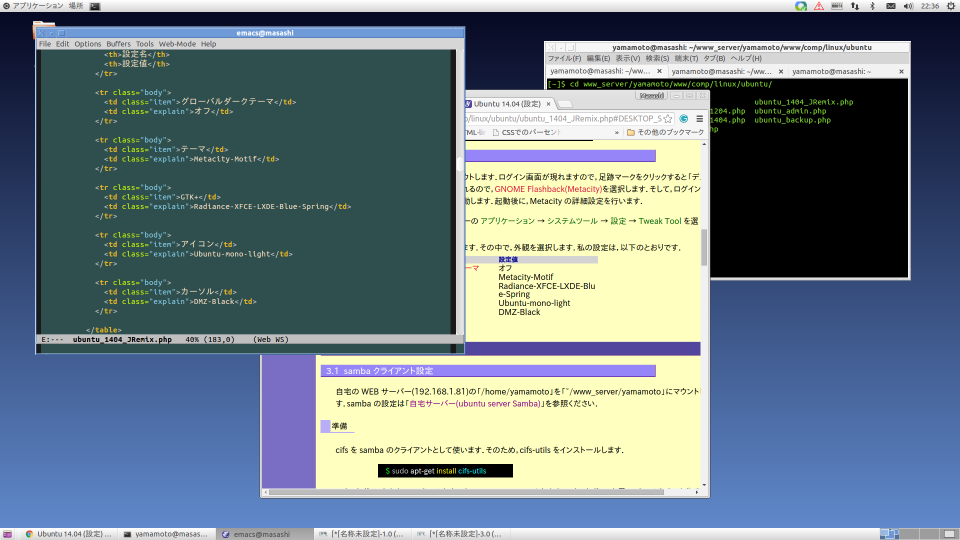Open the keyboard input method indicator
960x540 pixels.
click(x=837, y=6)
